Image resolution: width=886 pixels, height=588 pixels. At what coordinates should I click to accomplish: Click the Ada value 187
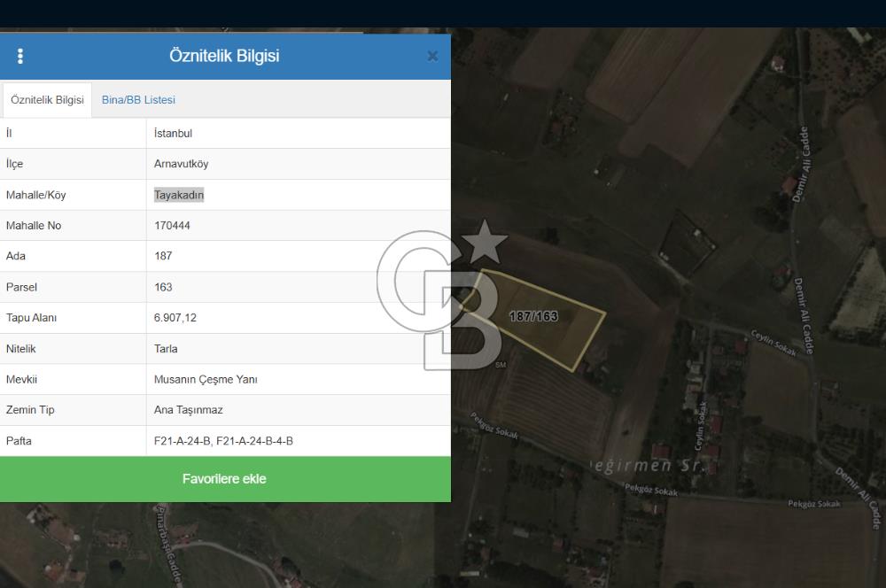coord(163,256)
